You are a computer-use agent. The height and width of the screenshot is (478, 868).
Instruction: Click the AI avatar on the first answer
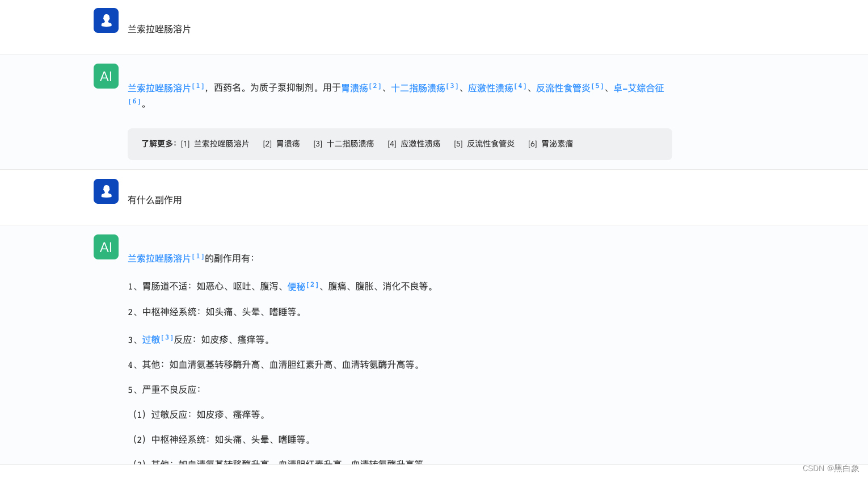(106, 76)
